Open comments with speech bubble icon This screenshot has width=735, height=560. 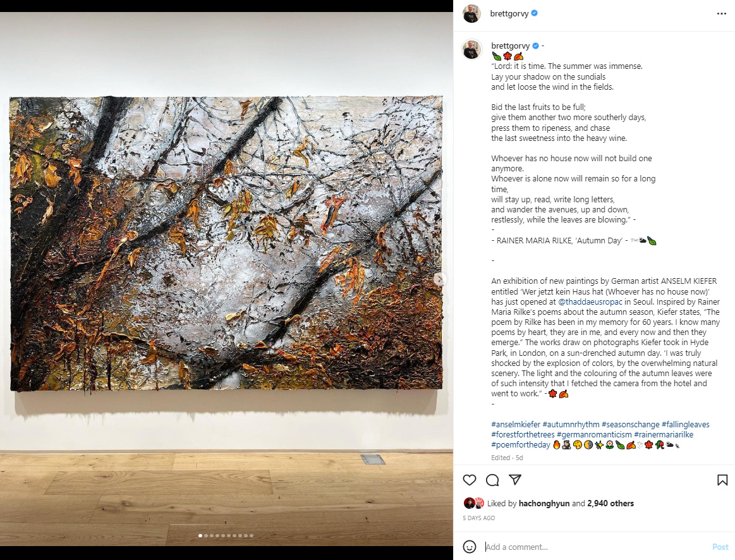pyautogui.click(x=492, y=480)
